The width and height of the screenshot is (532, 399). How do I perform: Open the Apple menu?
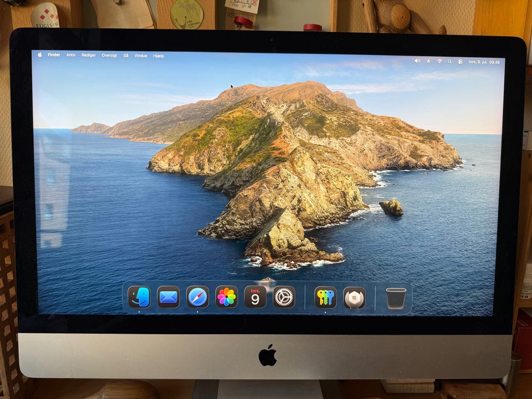tap(40, 54)
